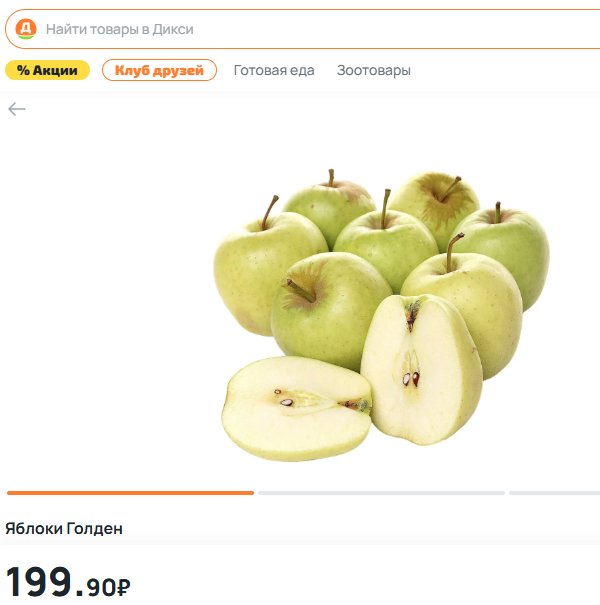Image resolution: width=600 pixels, height=605 pixels.
Task: Open the % Акции promotions section
Action: click(x=47, y=70)
